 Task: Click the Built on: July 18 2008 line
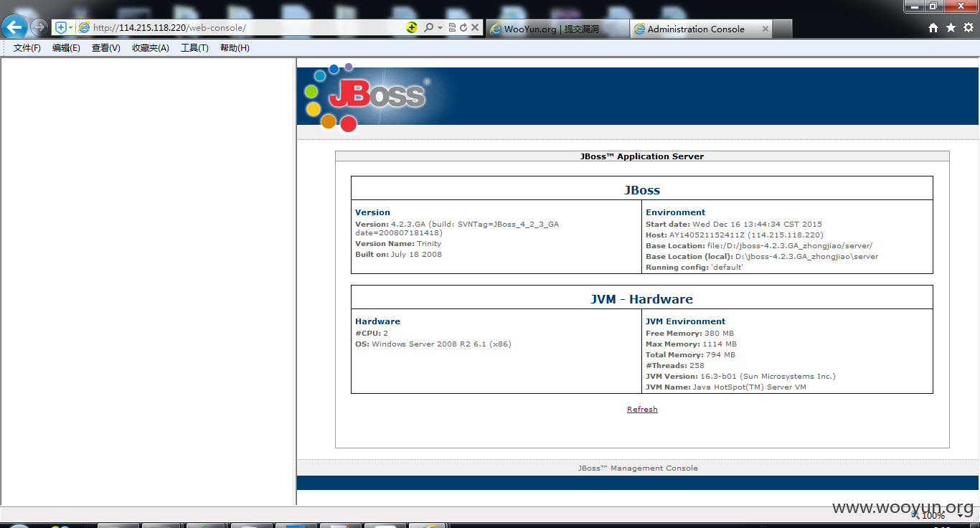pos(398,255)
